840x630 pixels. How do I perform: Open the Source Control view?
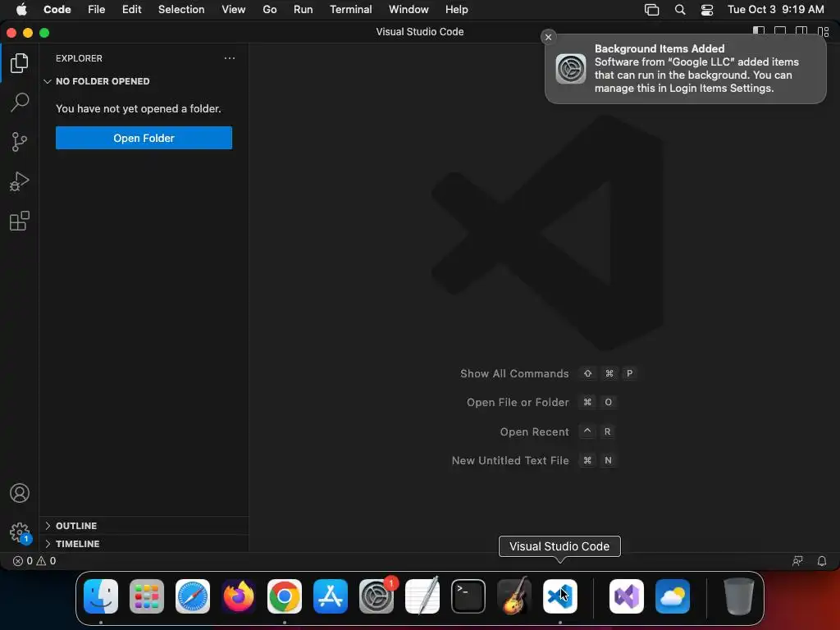click(20, 142)
